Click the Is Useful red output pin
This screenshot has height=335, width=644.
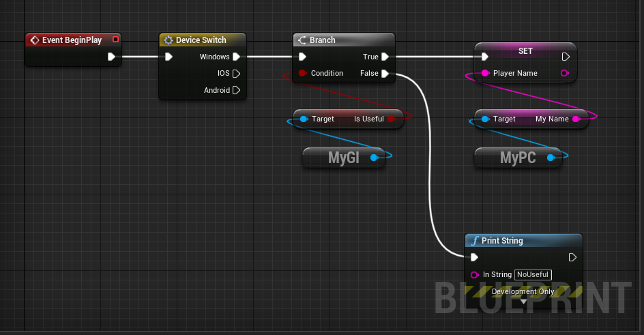click(391, 119)
